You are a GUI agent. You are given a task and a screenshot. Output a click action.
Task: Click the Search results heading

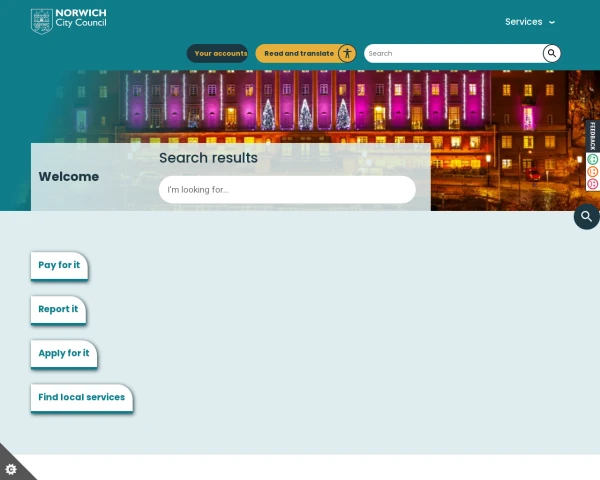click(x=209, y=158)
